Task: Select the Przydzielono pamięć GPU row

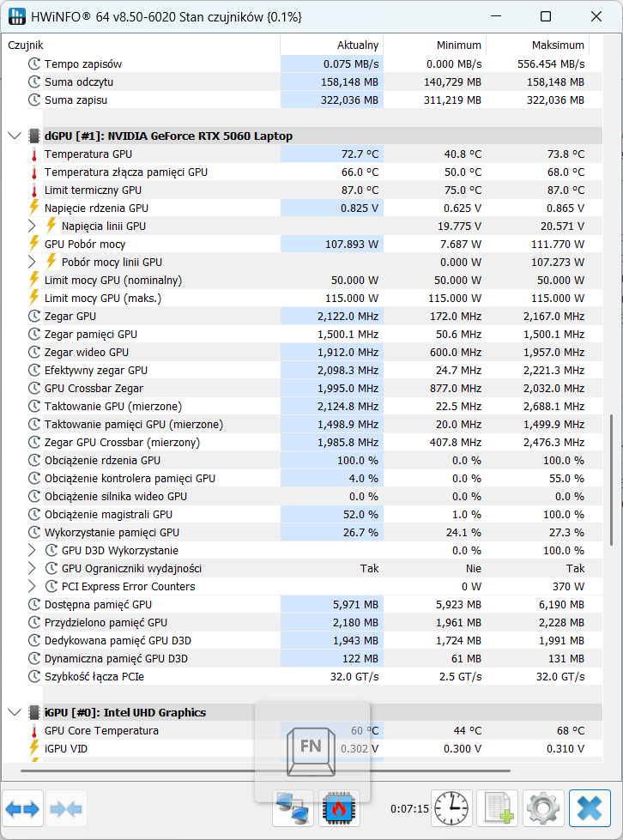Action: (x=314, y=623)
